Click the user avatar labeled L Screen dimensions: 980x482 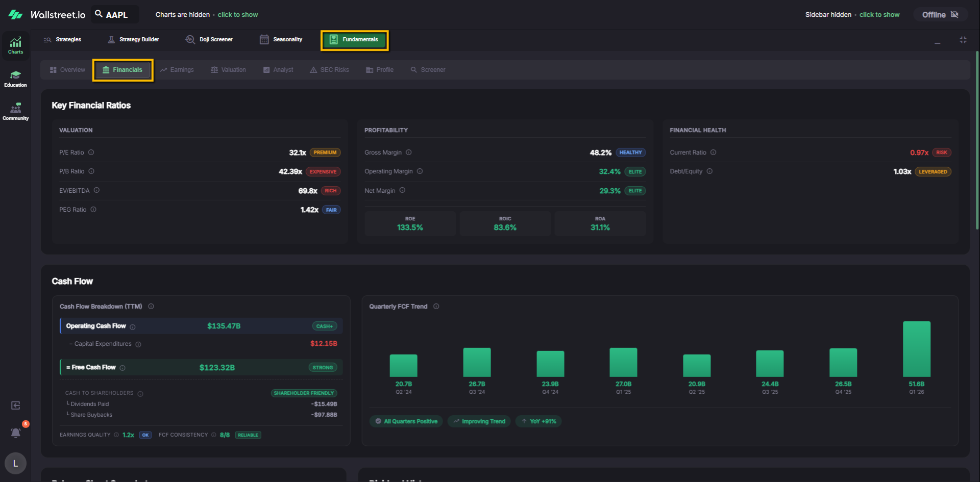[x=15, y=463]
